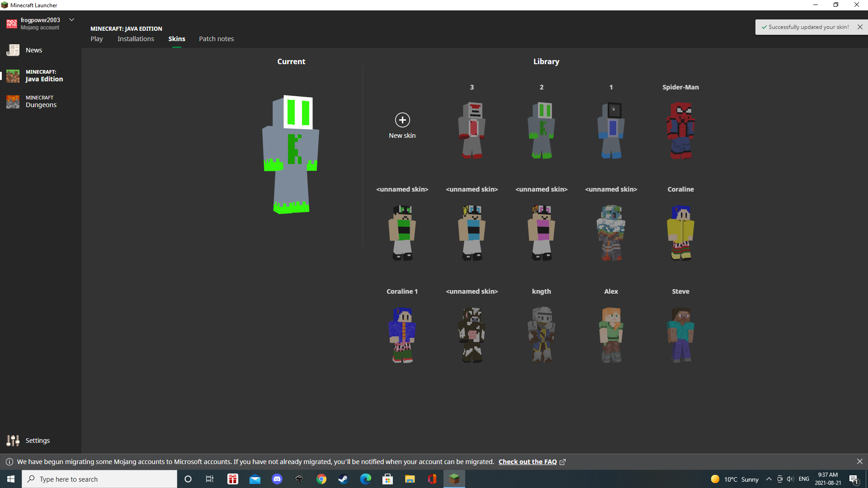This screenshot has height=488, width=868.
Task: Switch to the Play tab
Action: tap(97, 39)
